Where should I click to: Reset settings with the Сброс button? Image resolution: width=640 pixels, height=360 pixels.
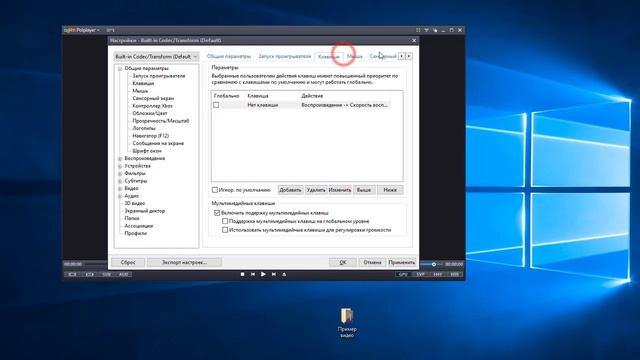tap(128, 262)
